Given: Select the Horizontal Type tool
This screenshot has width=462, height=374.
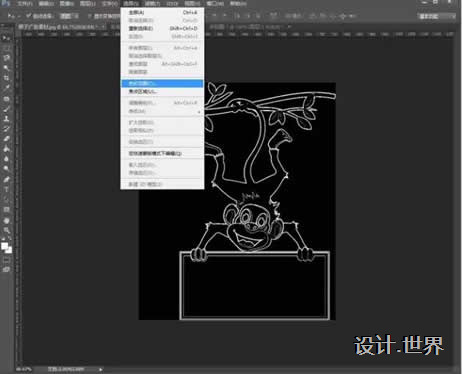Looking at the screenshot, I should click(x=6, y=189).
